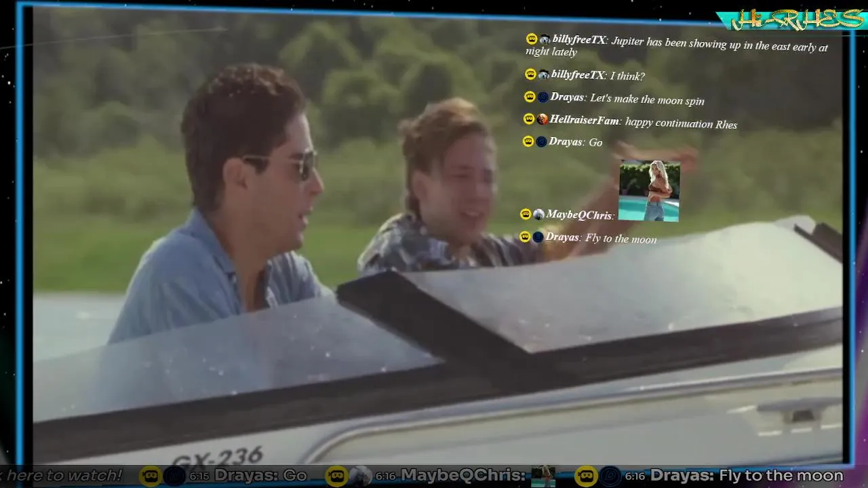
Task: Click the HellraiserFam avatar icon
Action: click(542, 119)
